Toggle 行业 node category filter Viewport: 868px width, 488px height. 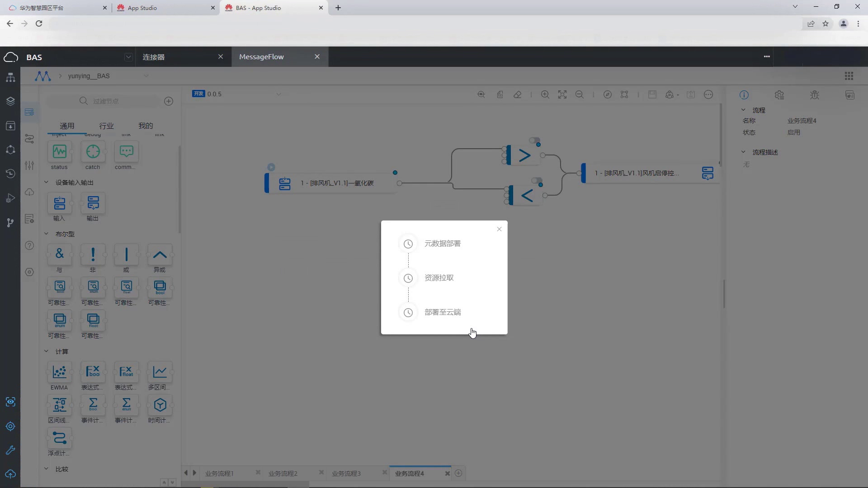click(107, 126)
